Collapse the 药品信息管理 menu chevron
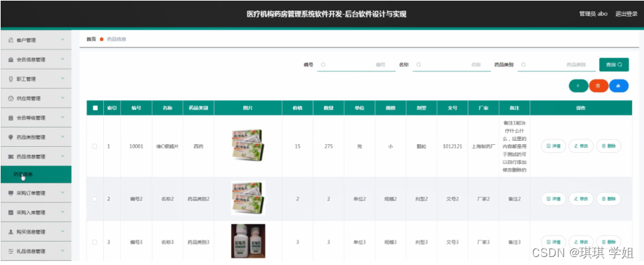 (63, 156)
